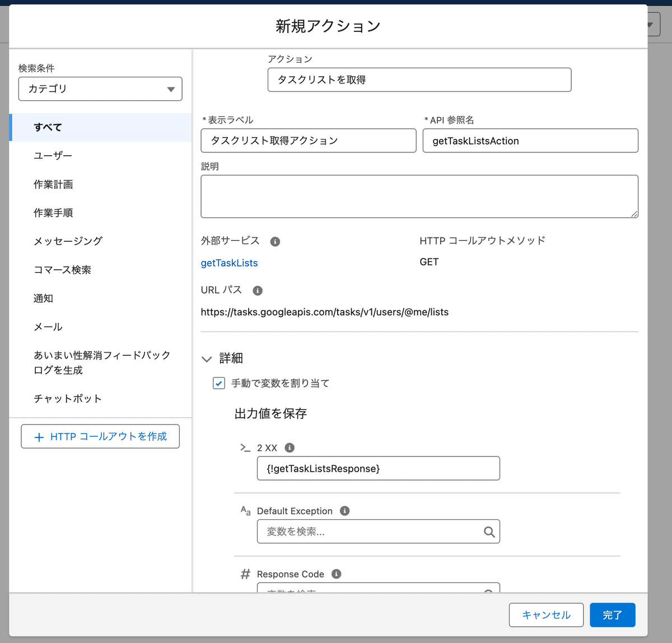Click the URL path https://tasks.googleapis.com text
Viewport: 672px width, 643px height.
point(325,312)
